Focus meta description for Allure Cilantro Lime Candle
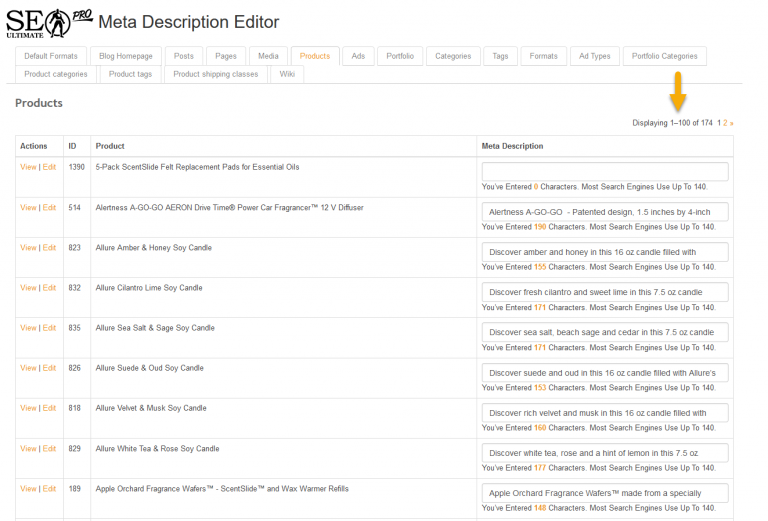The image size is (768, 521). [x=604, y=292]
